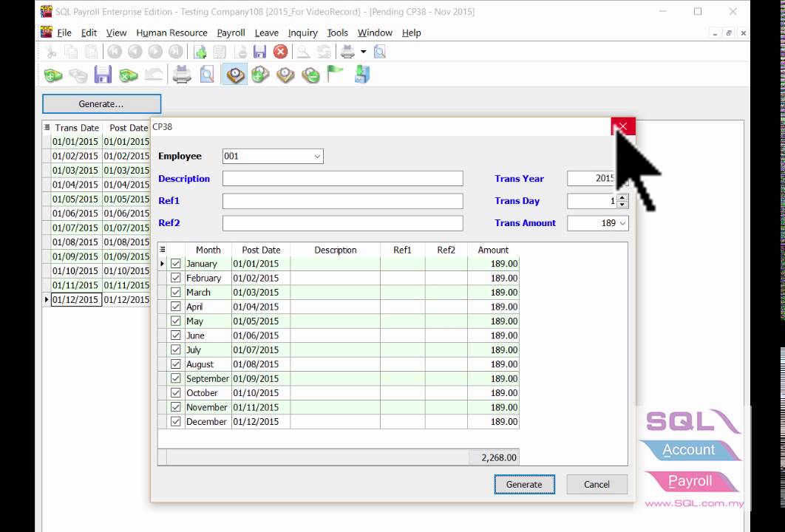Click the Print Preview icon in top toolbar
Screen dimensions: 785x532
[379, 52]
